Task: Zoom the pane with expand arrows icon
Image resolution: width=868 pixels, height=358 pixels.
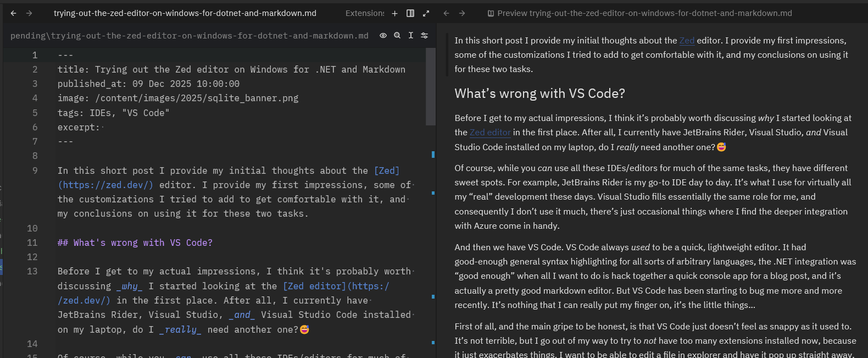Action: (426, 13)
